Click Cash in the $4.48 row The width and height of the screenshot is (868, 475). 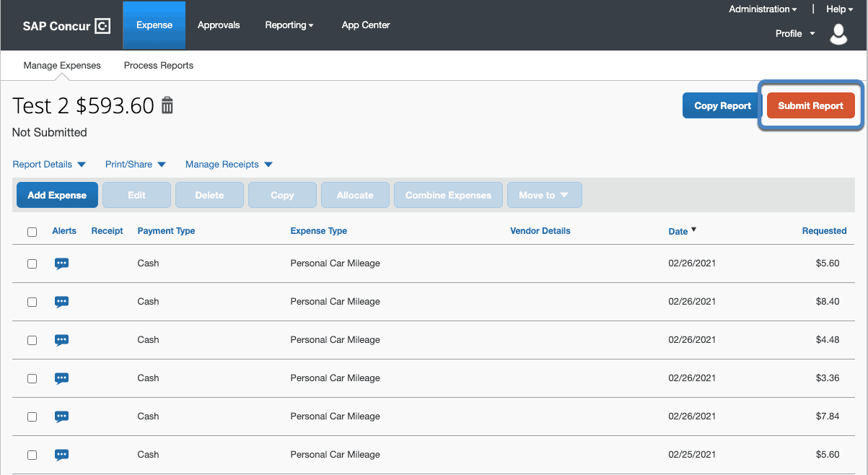(x=148, y=340)
